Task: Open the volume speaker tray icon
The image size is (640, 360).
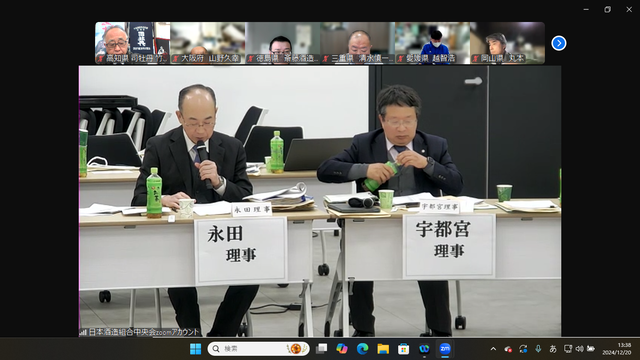Action: point(579,349)
